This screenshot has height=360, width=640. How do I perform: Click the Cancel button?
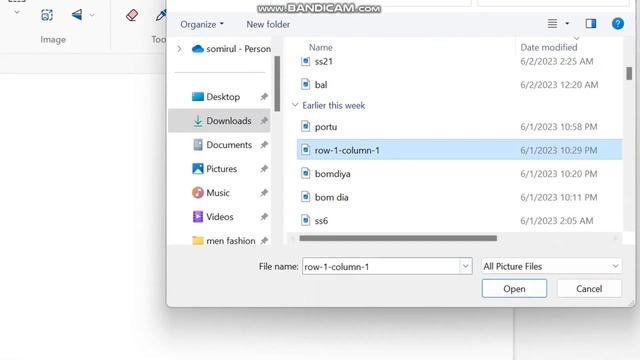click(589, 289)
